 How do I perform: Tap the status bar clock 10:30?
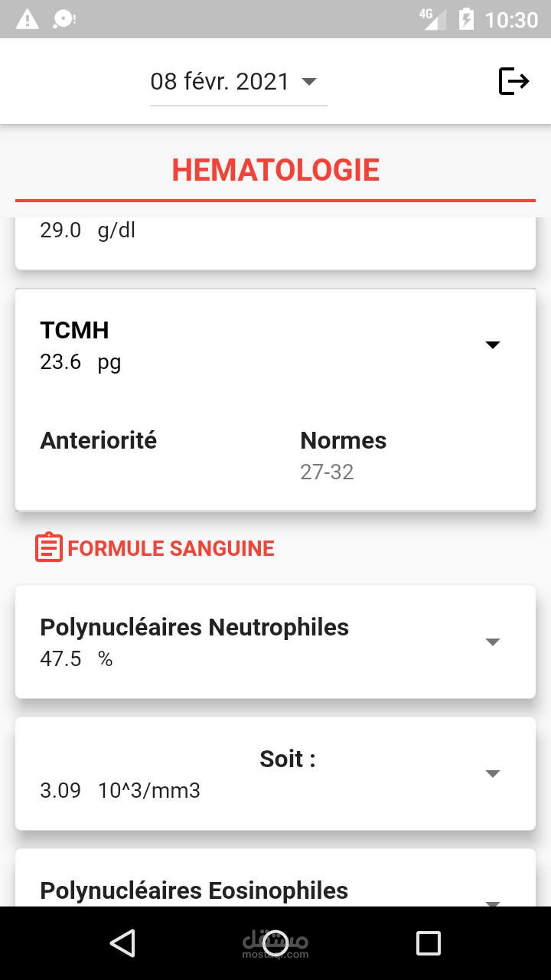pos(511,20)
